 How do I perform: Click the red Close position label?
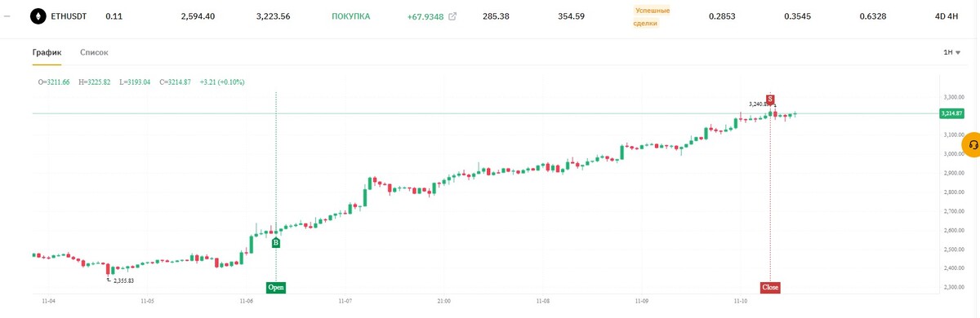770,287
